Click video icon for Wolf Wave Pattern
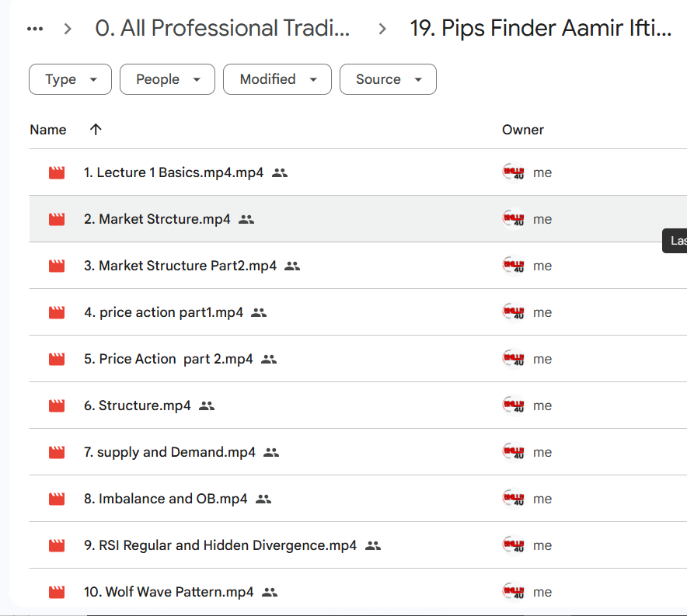The width and height of the screenshot is (687, 616). (x=57, y=592)
